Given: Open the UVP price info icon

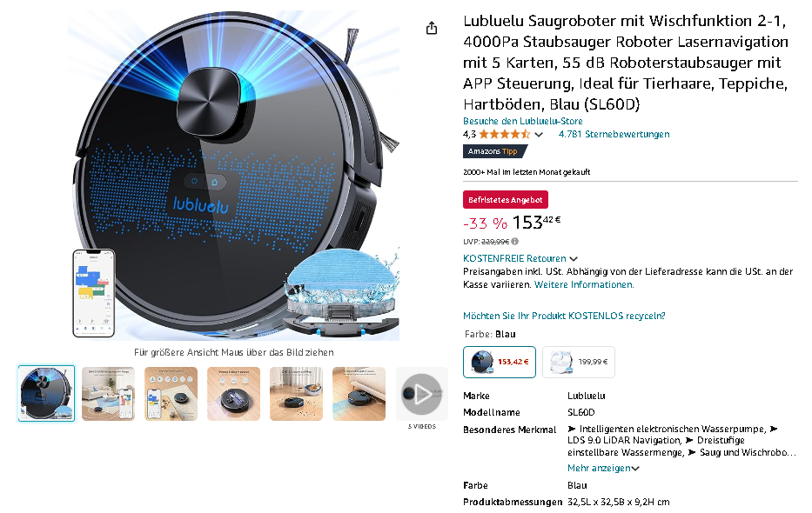Looking at the screenshot, I should (514, 242).
